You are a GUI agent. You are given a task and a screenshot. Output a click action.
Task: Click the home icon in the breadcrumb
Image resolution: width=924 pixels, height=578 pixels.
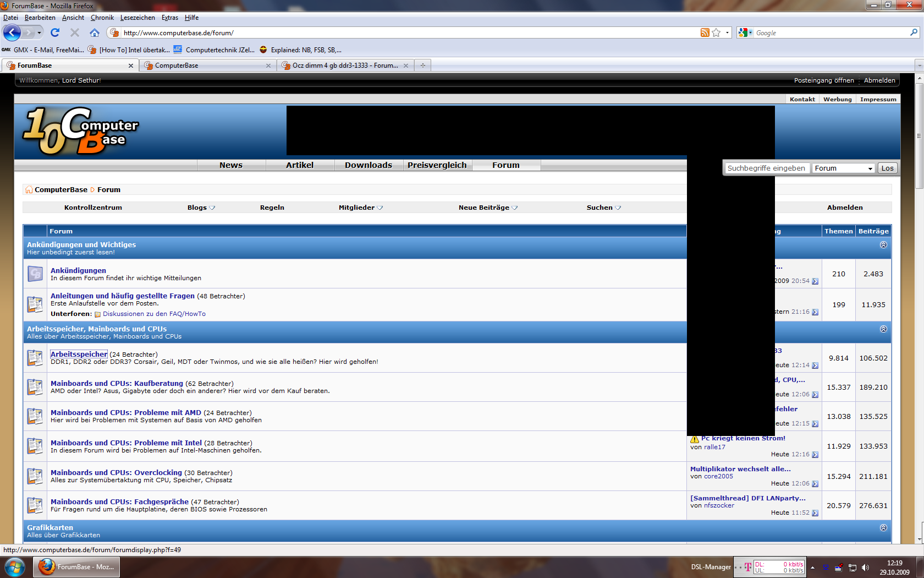coord(29,190)
